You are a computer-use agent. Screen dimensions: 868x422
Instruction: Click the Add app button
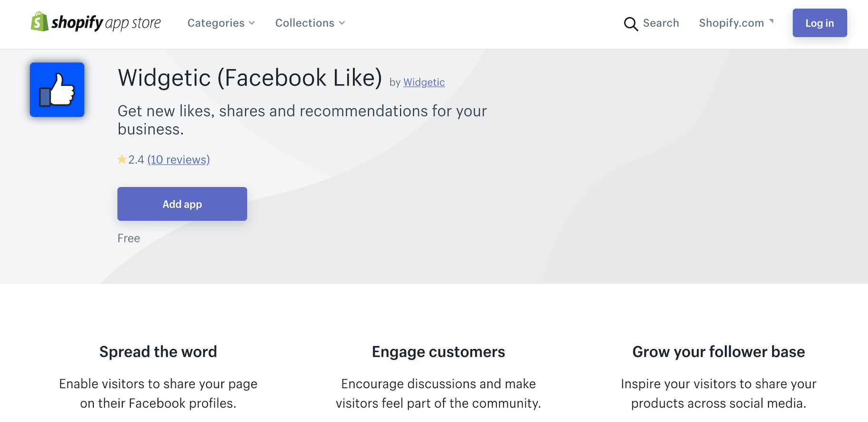(182, 204)
